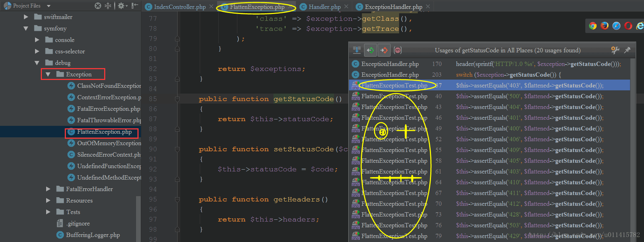Click the BufferingLogger.php class icon
The height and width of the screenshot is (242, 644).
coord(60,235)
